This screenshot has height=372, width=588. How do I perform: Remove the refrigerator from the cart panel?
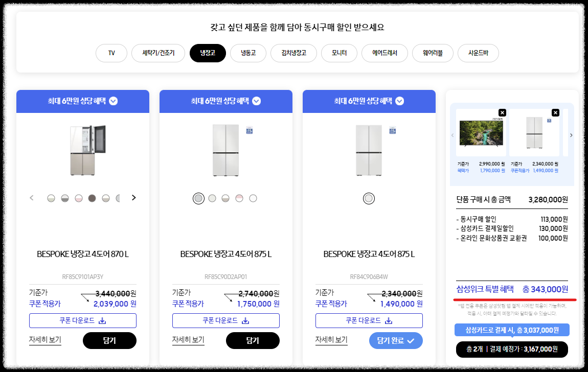tap(555, 112)
